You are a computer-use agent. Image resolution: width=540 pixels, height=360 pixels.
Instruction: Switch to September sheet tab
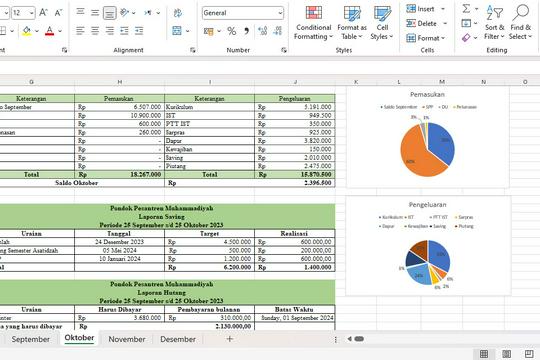pos(30,339)
